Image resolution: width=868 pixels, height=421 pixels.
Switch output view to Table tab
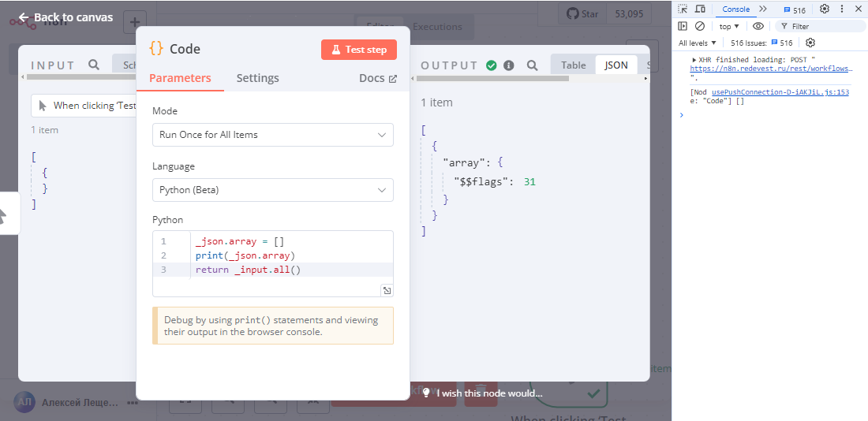point(573,65)
